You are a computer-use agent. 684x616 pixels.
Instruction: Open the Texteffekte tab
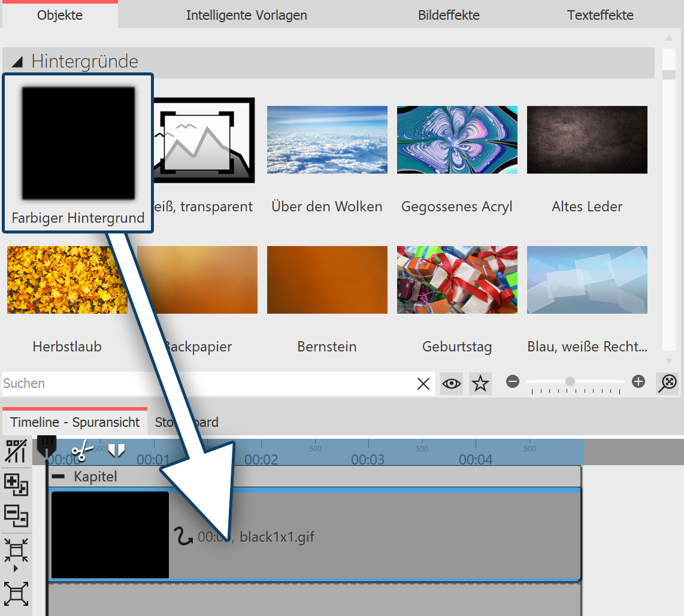point(600,15)
